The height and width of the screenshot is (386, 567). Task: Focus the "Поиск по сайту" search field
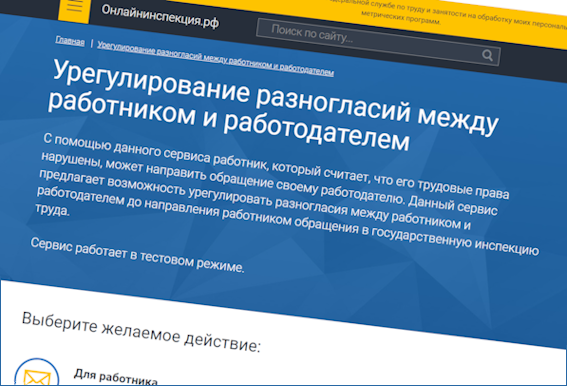378,42
